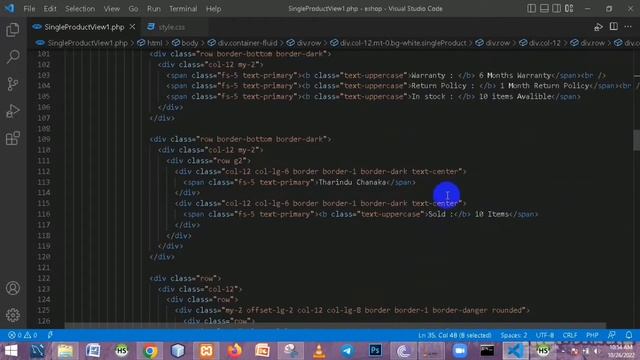This screenshot has height=360, width=640.
Task: Open Firefox from the taskbar
Action: tap(234, 351)
